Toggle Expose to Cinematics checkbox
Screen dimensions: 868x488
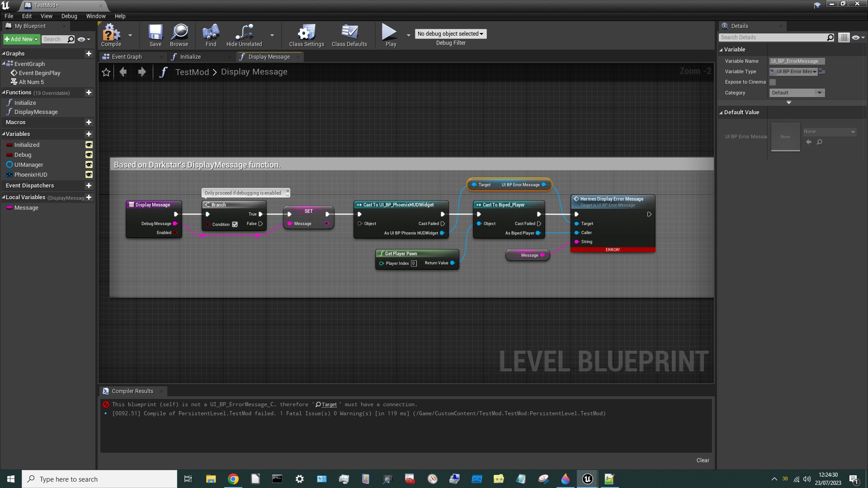tap(773, 82)
